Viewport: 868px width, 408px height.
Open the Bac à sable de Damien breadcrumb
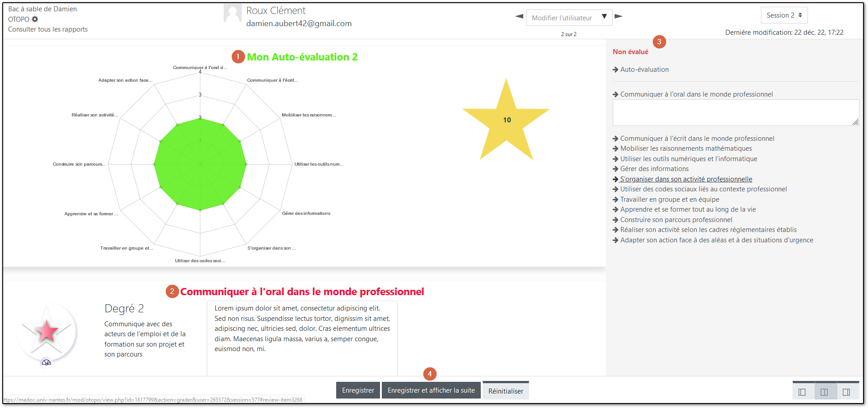coord(42,9)
